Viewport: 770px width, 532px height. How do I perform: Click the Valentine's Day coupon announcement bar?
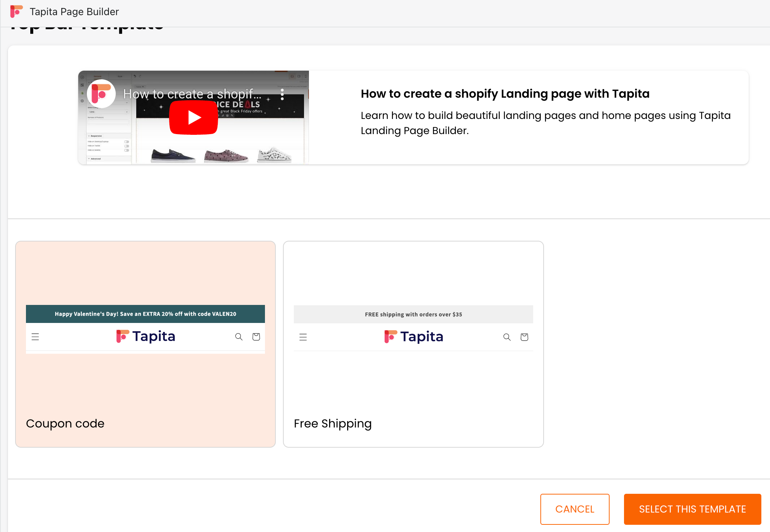(x=145, y=314)
